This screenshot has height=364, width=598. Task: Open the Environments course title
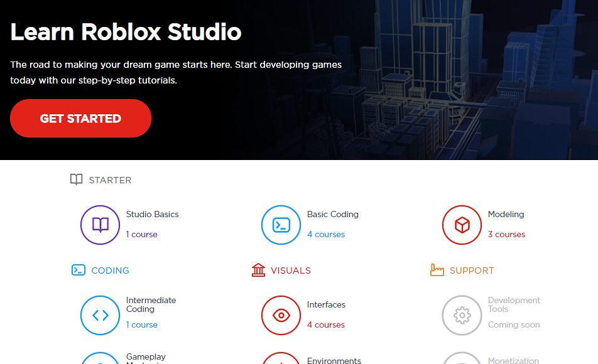click(334, 360)
